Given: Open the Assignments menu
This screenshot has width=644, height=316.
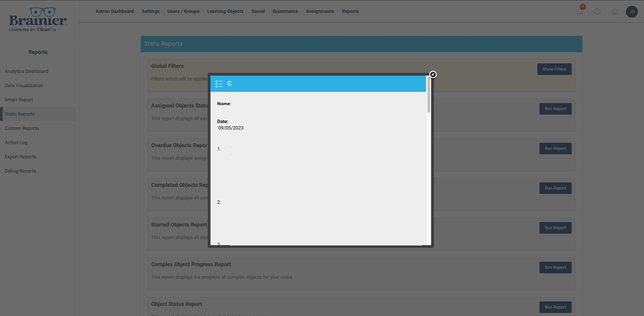Looking at the screenshot, I should click(320, 11).
